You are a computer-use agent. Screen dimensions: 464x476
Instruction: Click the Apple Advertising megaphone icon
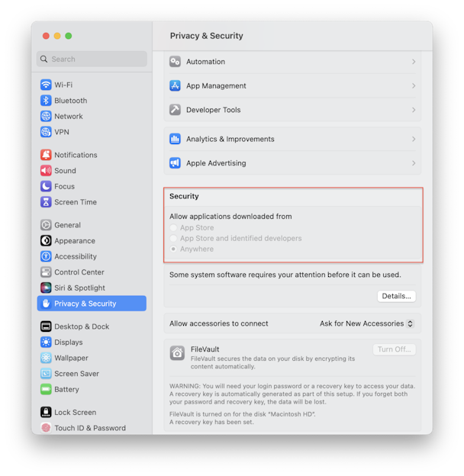175,163
